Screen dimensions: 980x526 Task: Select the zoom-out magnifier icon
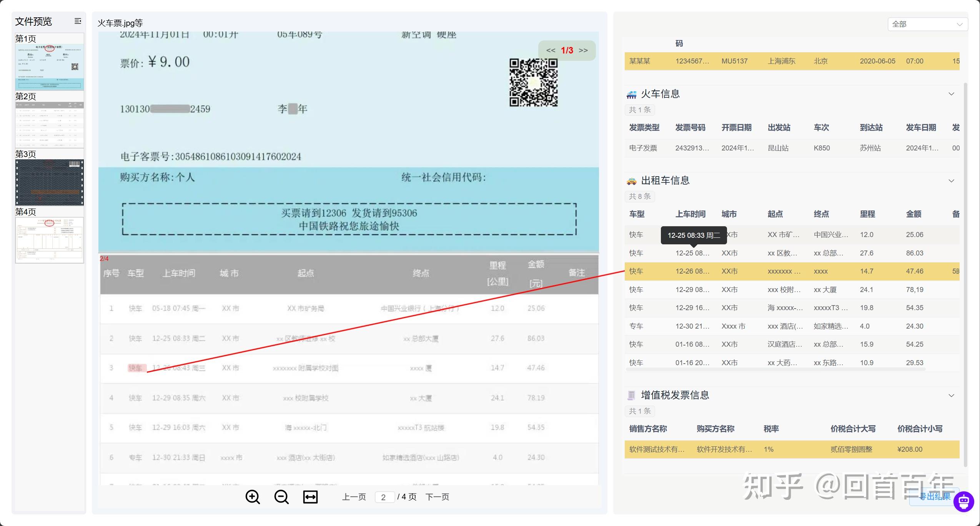coord(281,497)
